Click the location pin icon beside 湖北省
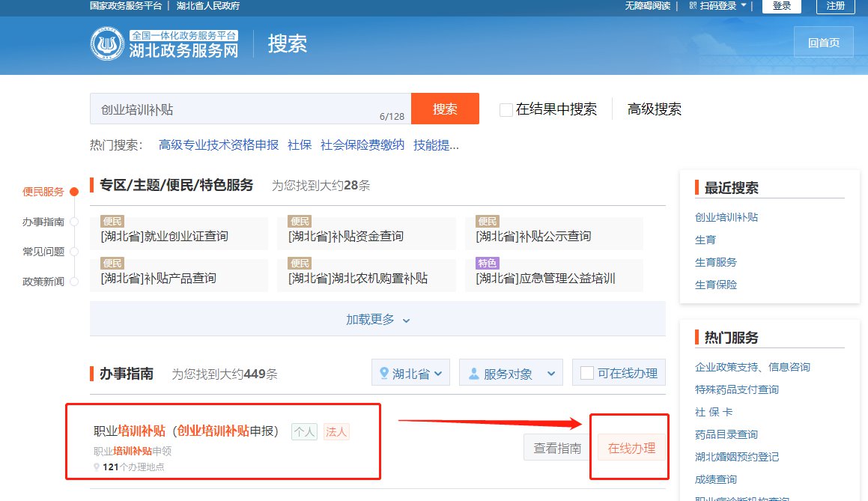The width and height of the screenshot is (868, 501). [x=384, y=373]
